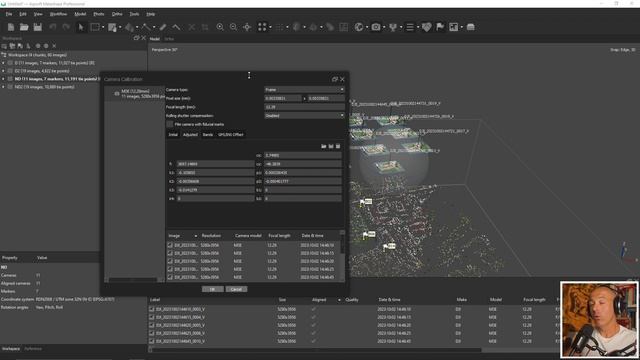Screen dimensions: 640x360
Task: Toggle checkbox of photo ending 0003_V in Photos pane
Action: coord(152,309)
